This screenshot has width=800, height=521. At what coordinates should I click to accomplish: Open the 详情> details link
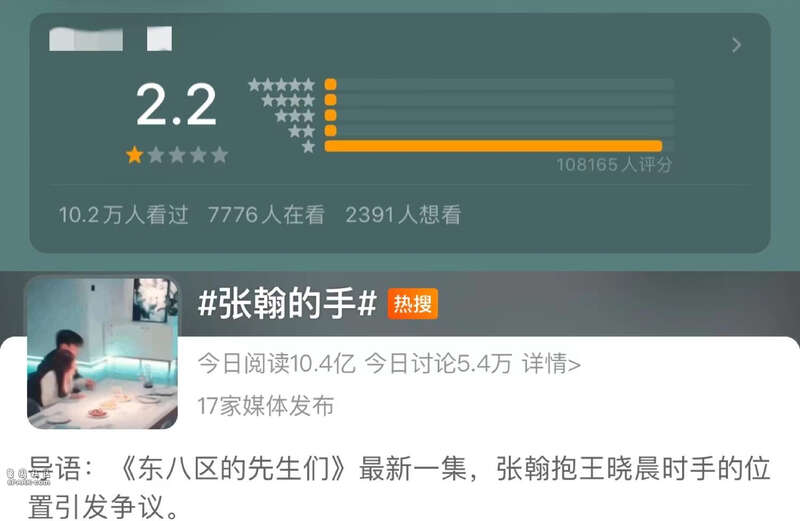click(x=551, y=364)
